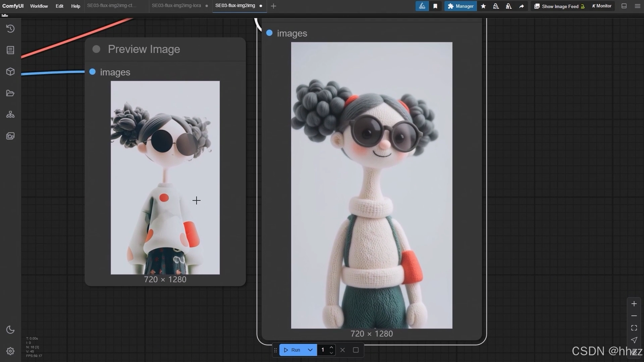Open the queue history sidebar icon

10,29
